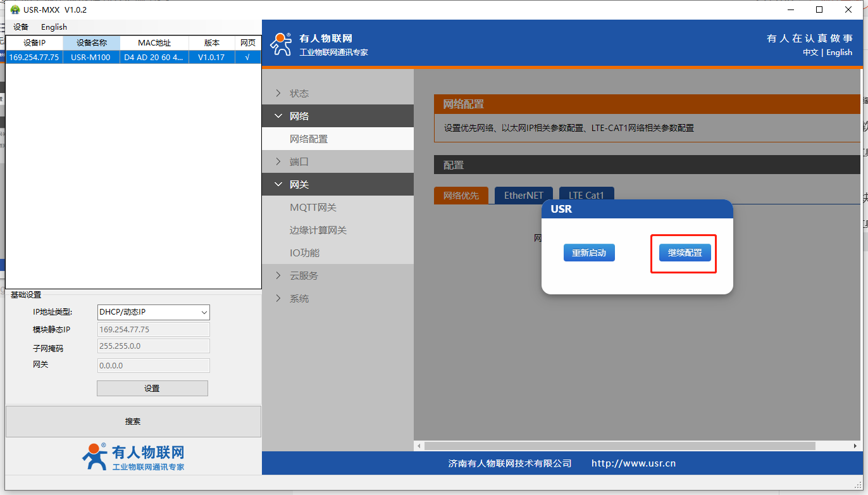Expand the 端口 sidebar section
The width and height of the screenshot is (868, 495).
click(x=338, y=161)
